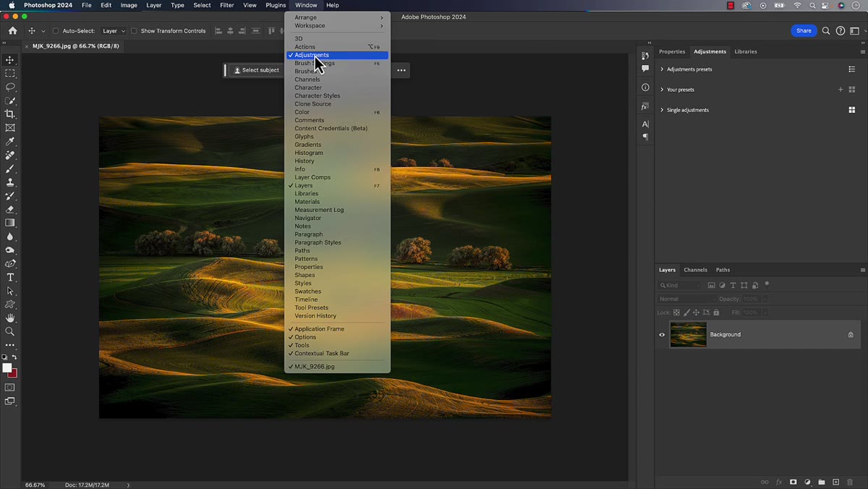Enable Show Transform Controls checkbox

pos(134,31)
